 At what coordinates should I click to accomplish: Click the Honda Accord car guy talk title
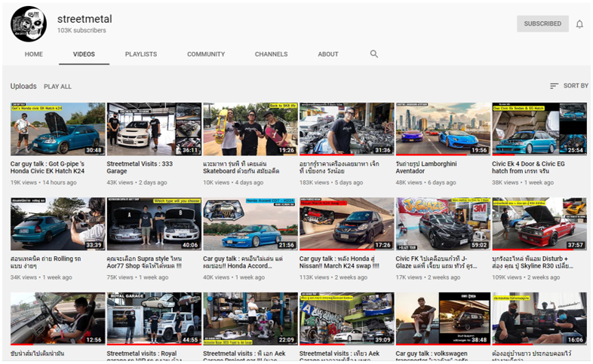pyautogui.click(x=244, y=262)
